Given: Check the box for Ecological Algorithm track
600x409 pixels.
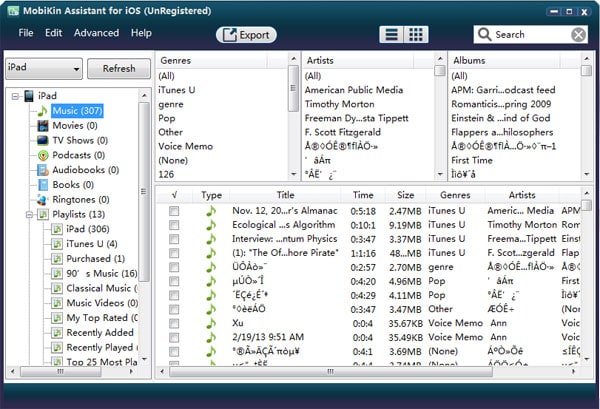Looking at the screenshot, I should 174,225.
